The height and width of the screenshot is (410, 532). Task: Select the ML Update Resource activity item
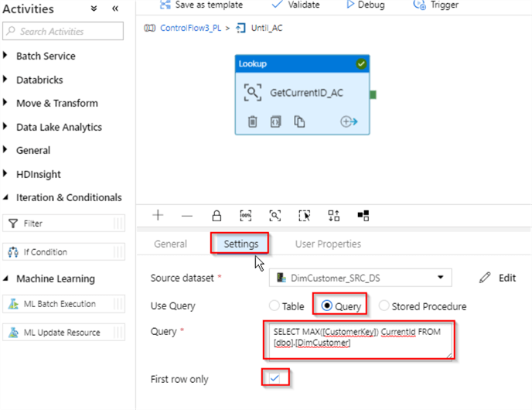point(63,333)
